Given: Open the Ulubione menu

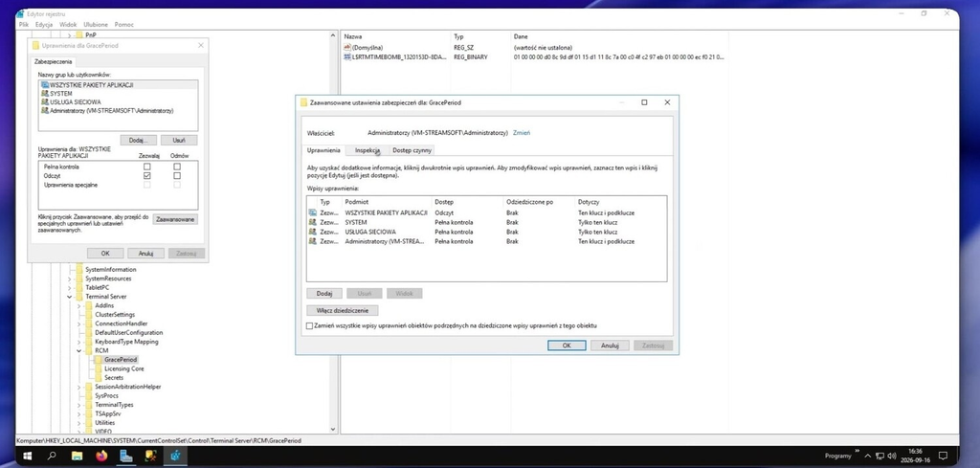Looking at the screenshot, I should point(96,24).
